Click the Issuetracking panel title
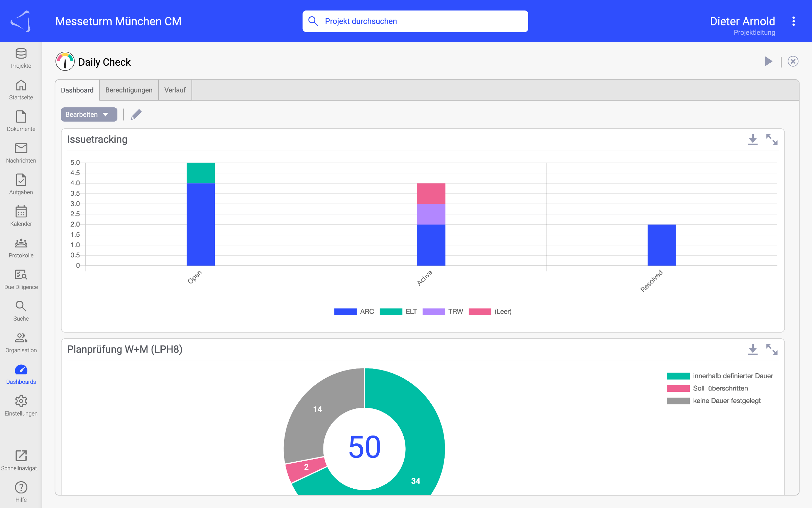Viewport: 812px width, 508px height. pos(97,139)
